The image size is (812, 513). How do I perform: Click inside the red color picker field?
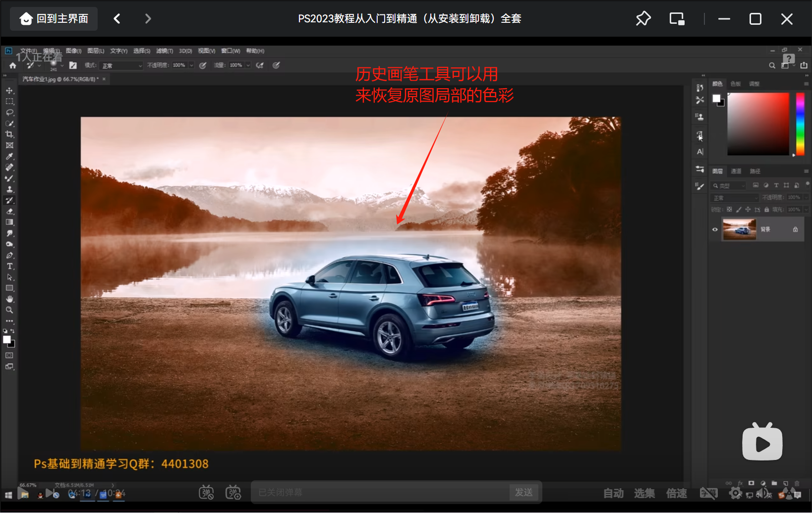[x=758, y=124]
